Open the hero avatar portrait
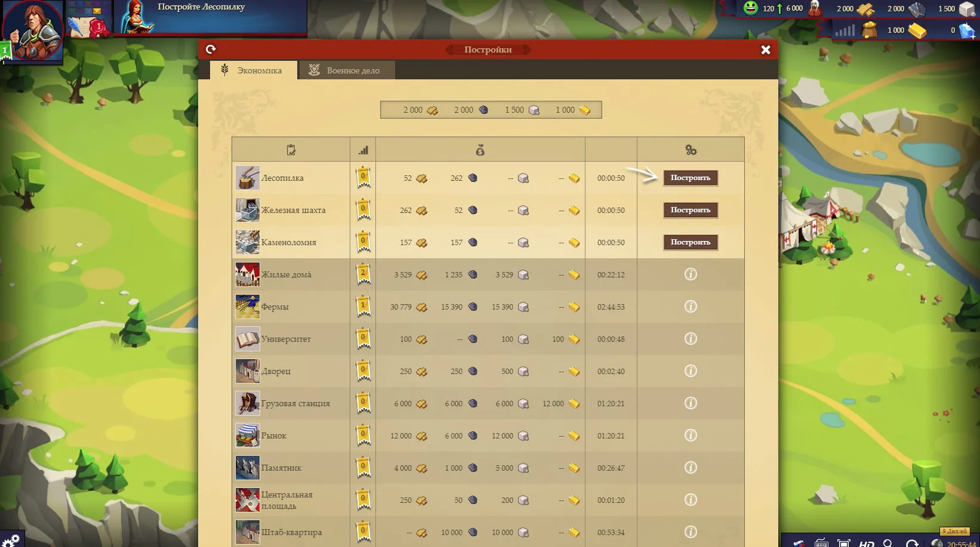 point(32,30)
